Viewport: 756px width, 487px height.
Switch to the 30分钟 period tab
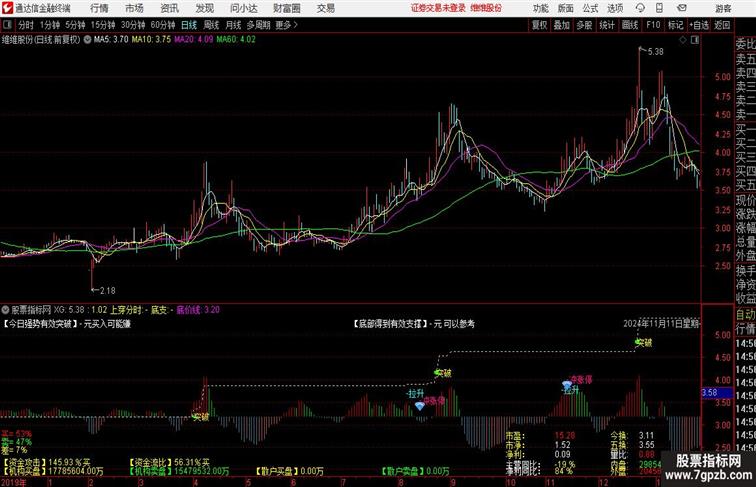[x=133, y=25]
